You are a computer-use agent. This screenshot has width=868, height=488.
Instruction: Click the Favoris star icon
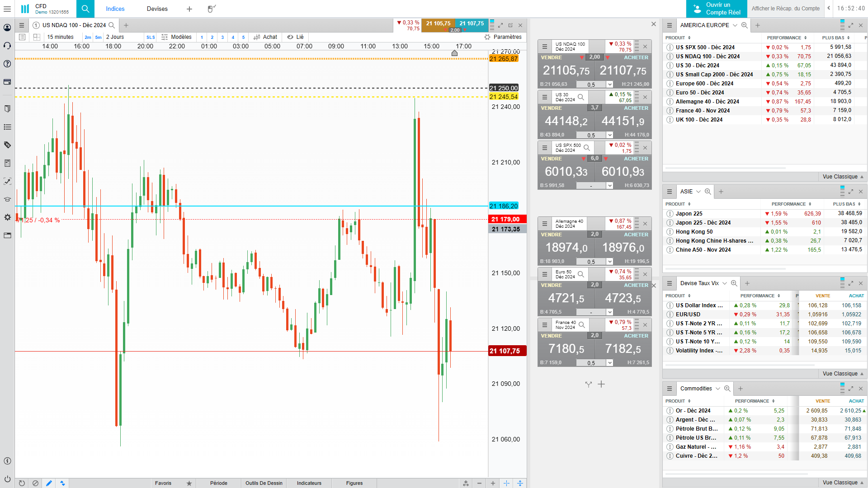[189, 483]
